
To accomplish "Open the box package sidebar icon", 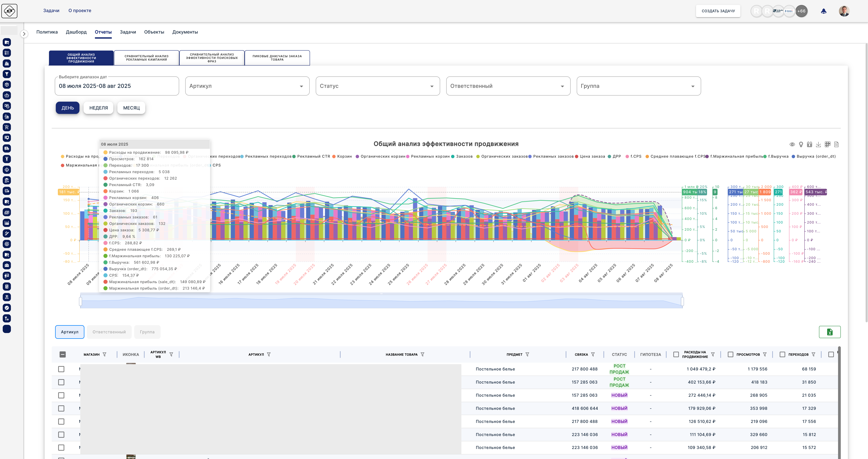I will coord(7,85).
